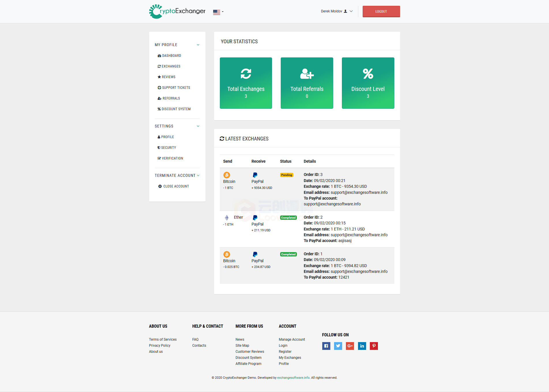Open the Login footer link
This screenshot has width=549, height=392.
click(x=283, y=346)
